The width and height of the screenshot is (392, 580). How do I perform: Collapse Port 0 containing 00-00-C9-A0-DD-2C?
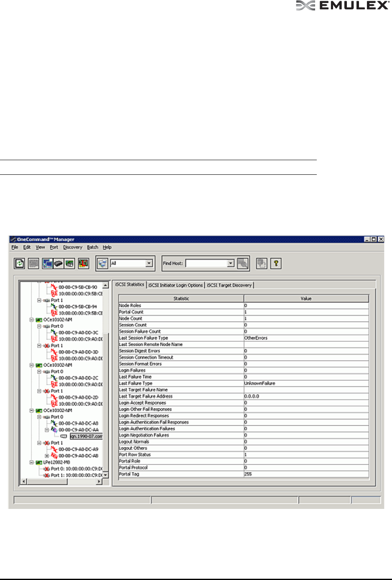pos(39,371)
